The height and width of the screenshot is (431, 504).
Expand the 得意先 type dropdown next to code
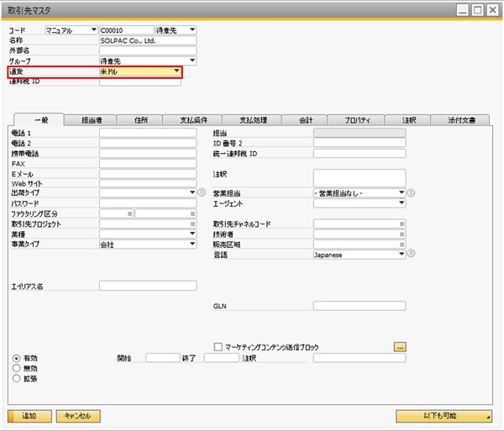tap(192, 30)
